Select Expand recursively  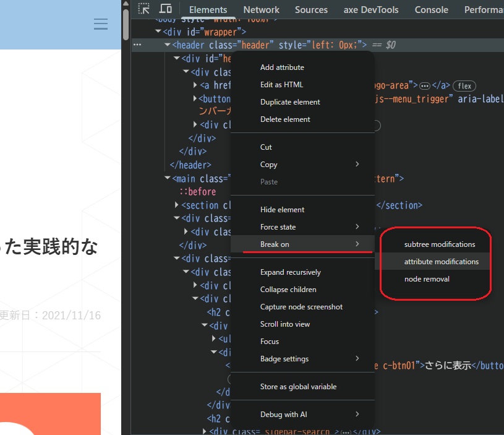click(x=302, y=272)
